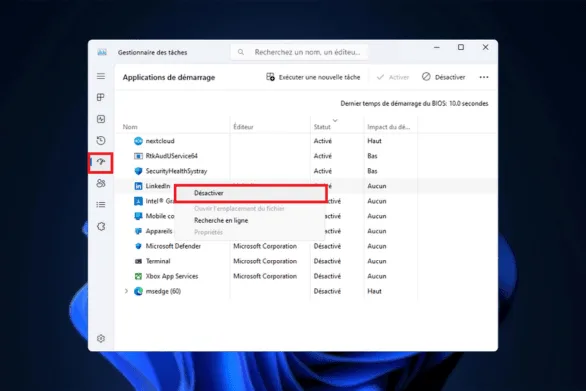Select the msedge (60) row name
The height and width of the screenshot is (391, 586).
(x=163, y=291)
